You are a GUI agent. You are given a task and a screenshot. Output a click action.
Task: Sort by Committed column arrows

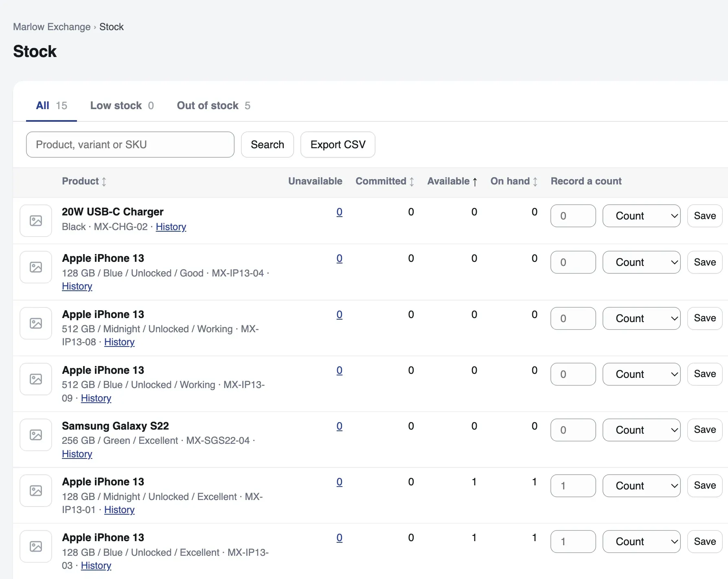click(412, 182)
